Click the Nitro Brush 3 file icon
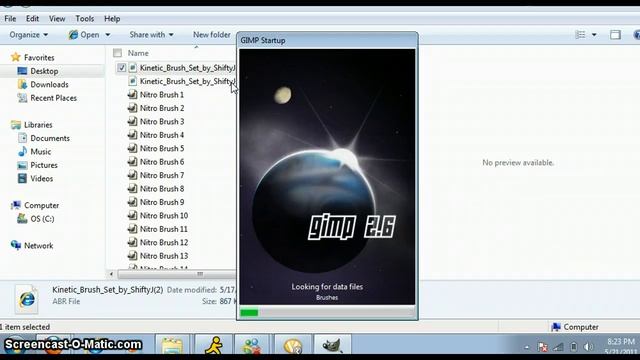 point(133,121)
